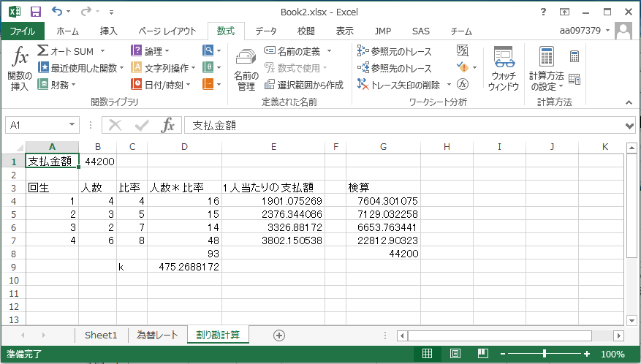641x364 pixels.
Task: Switch to page break preview view
Action: click(482, 354)
